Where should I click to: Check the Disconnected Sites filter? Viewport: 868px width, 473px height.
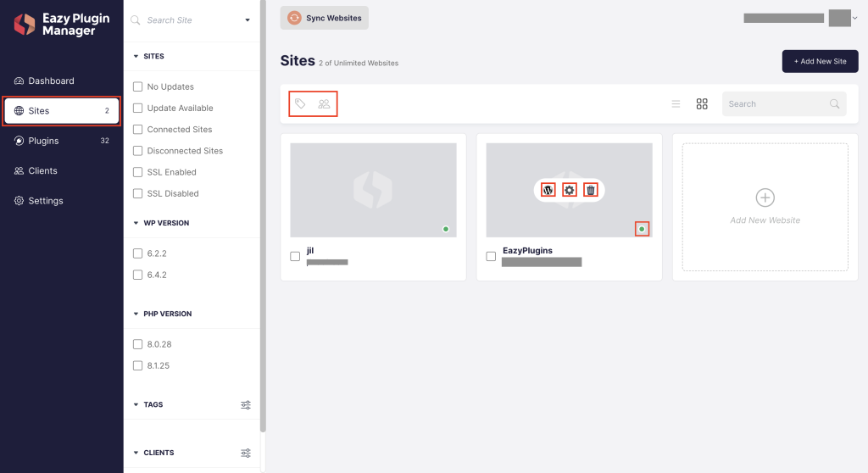pos(138,151)
